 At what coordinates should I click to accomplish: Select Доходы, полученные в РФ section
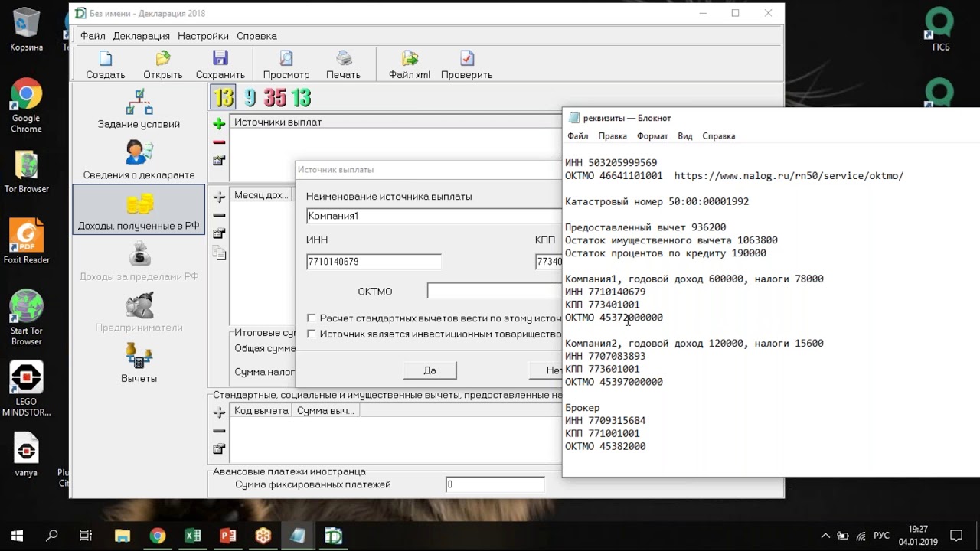coord(139,210)
